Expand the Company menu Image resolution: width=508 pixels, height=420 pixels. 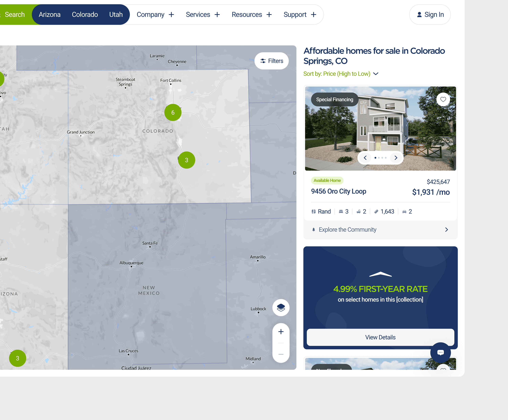155,15
